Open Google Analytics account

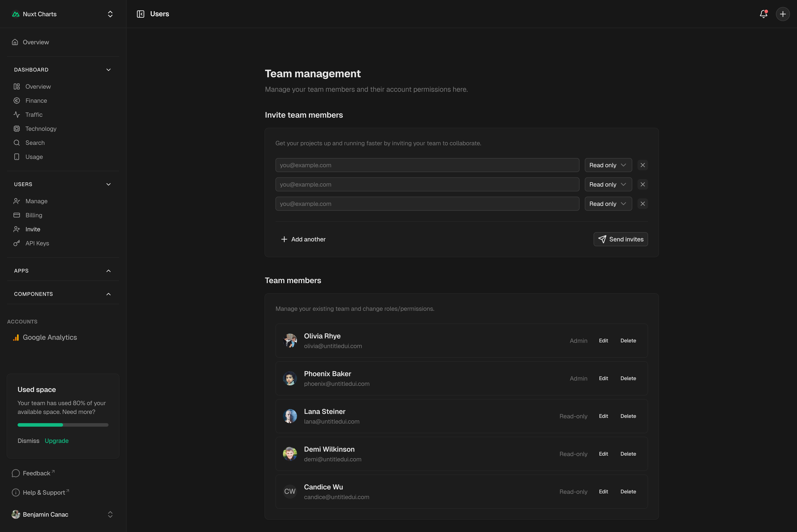(50, 337)
